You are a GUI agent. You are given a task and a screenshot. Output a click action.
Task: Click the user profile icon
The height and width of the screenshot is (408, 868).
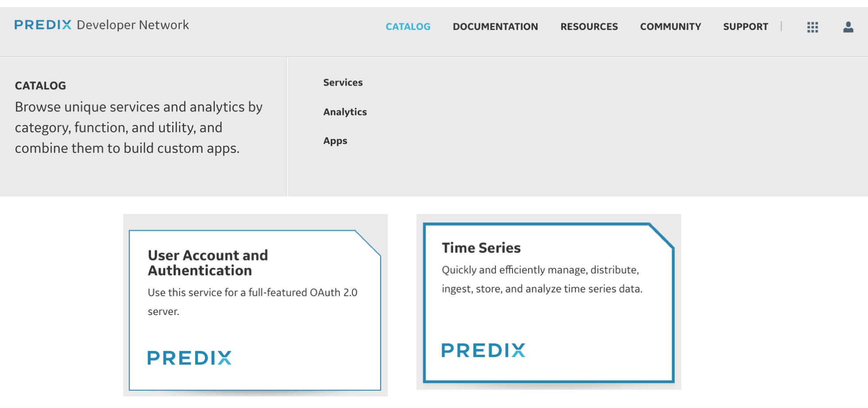[848, 27]
